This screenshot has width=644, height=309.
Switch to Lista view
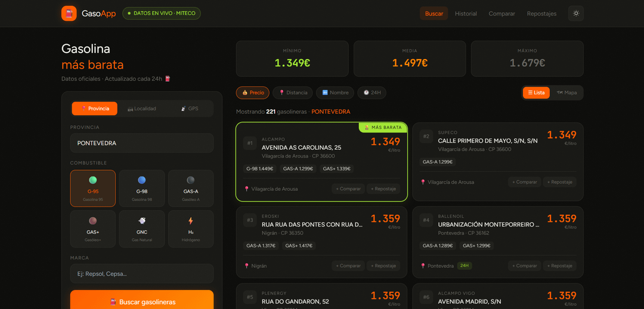tap(536, 92)
